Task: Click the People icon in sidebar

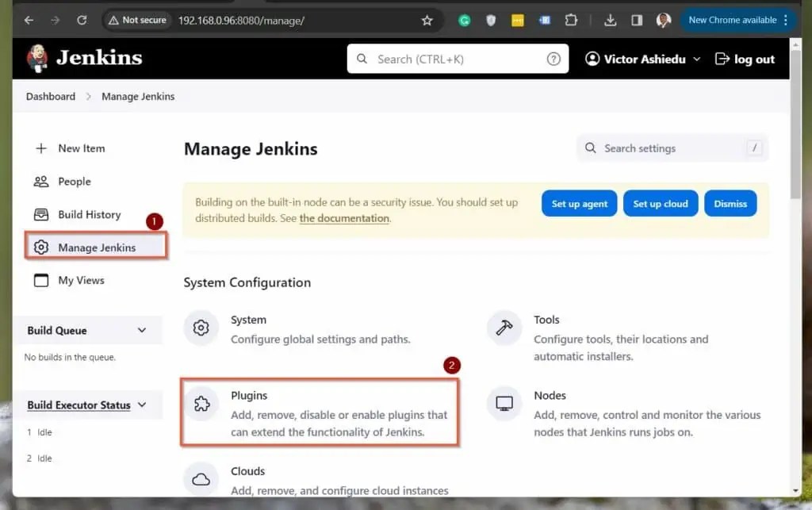Action: coord(41,181)
